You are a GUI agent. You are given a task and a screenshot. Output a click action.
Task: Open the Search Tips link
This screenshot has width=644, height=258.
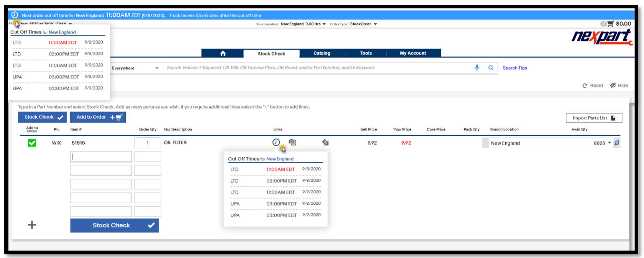tap(515, 68)
